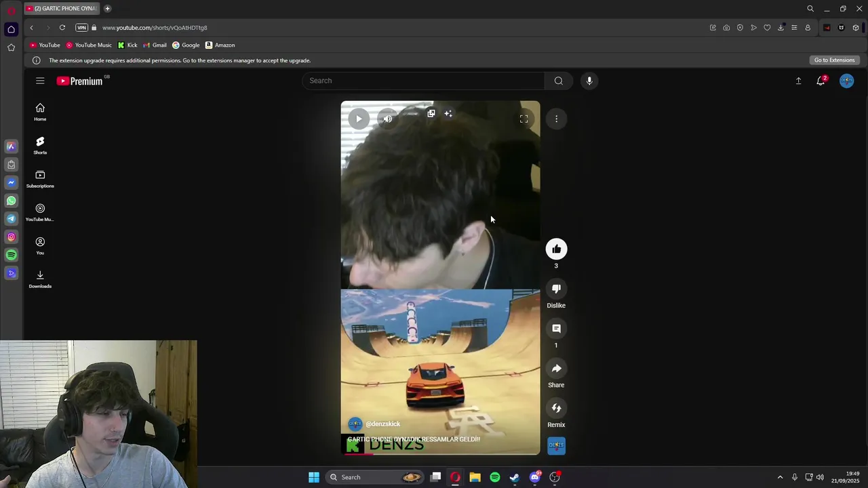Image resolution: width=868 pixels, height=488 pixels.
Task: Click the sparkle icon on the video
Action: (448, 113)
